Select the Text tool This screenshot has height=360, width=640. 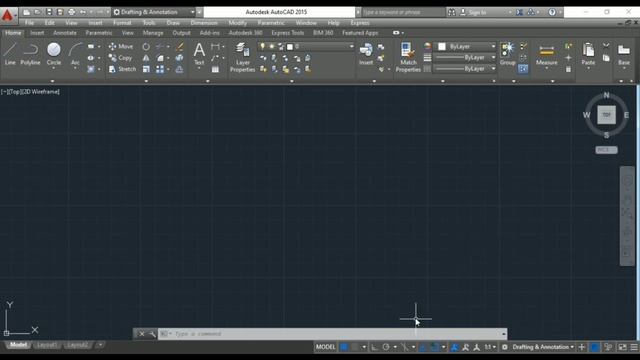pyautogui.click(x=199, y=54)
